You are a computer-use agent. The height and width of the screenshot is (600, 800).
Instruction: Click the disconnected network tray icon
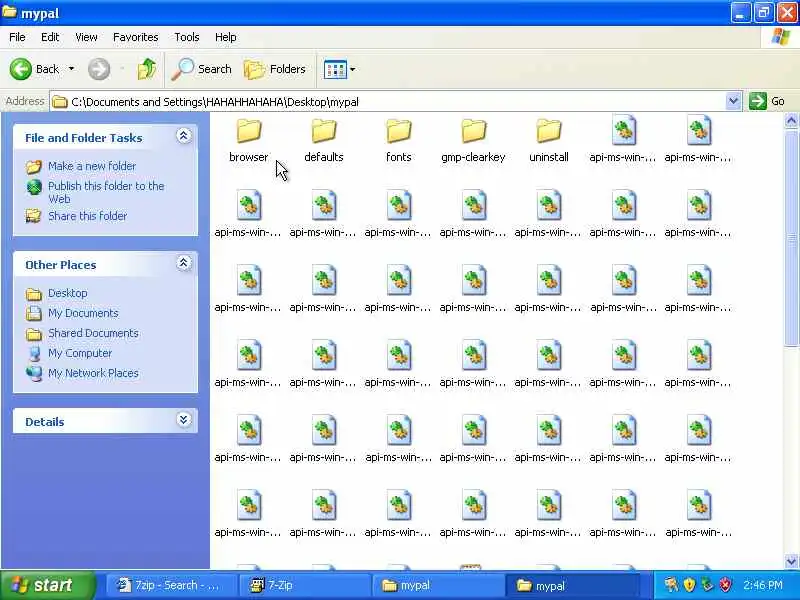[x=671, y=584]
